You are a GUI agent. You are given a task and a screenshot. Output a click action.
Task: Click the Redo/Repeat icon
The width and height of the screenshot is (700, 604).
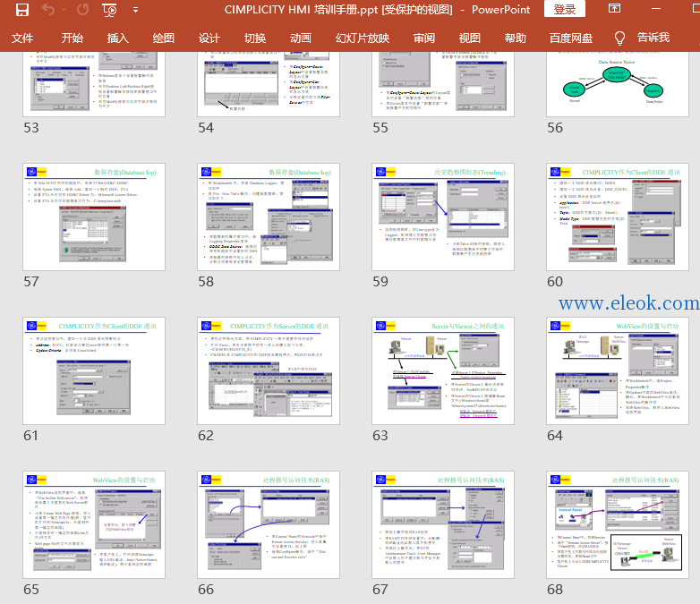[82, 9]
